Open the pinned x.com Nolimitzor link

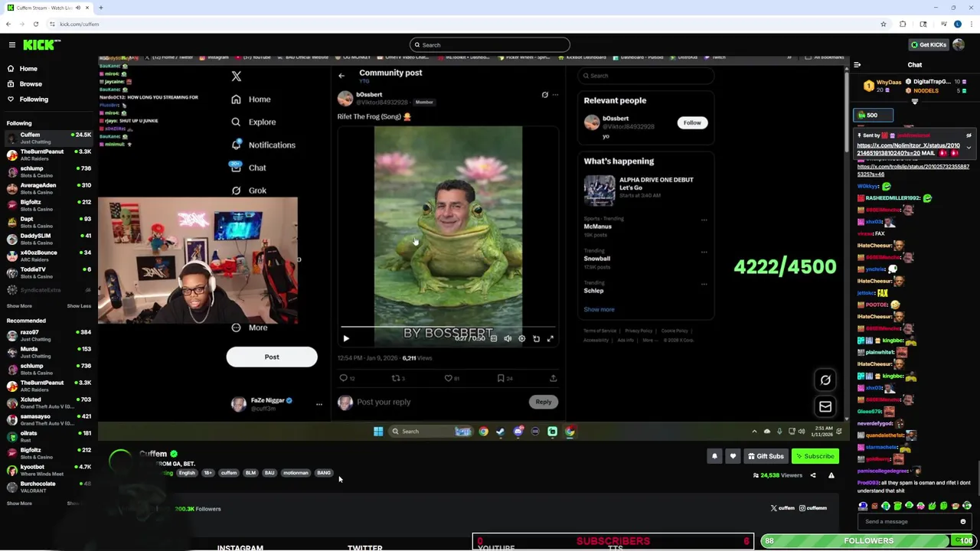point(908,149)
